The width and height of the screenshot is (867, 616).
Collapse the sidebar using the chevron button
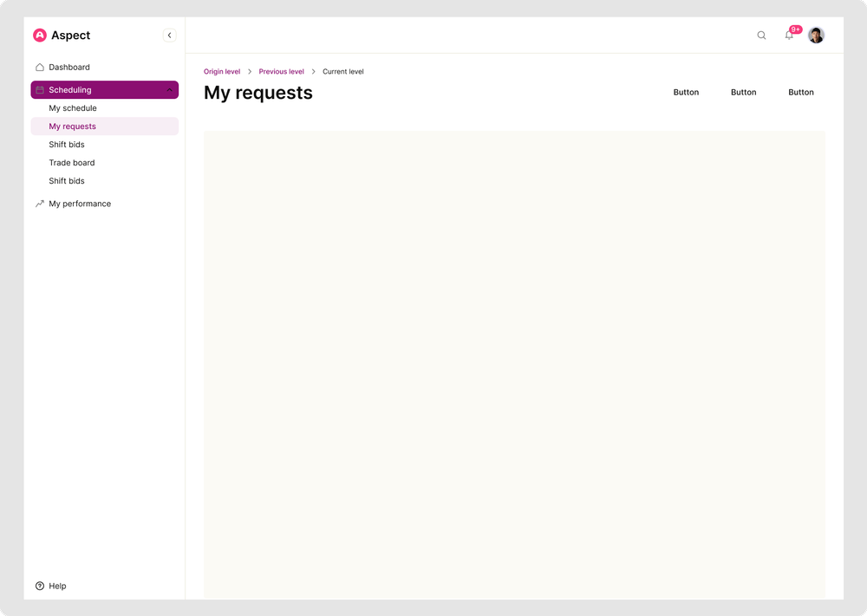[169, 35]
